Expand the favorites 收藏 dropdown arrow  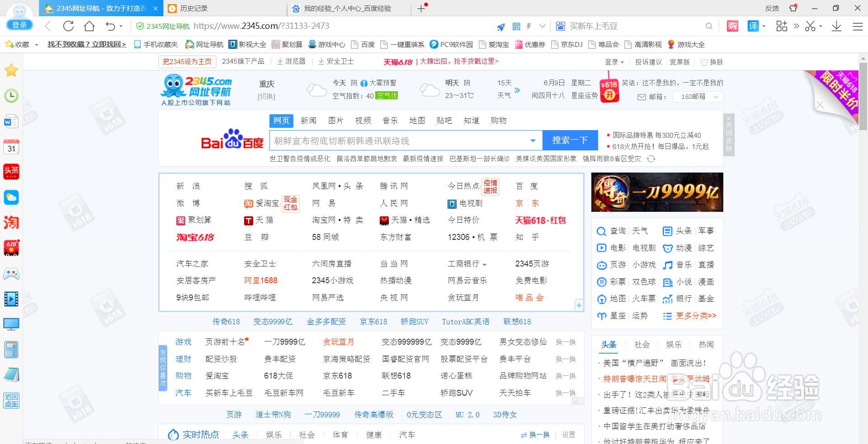click(x=37, y=45)
